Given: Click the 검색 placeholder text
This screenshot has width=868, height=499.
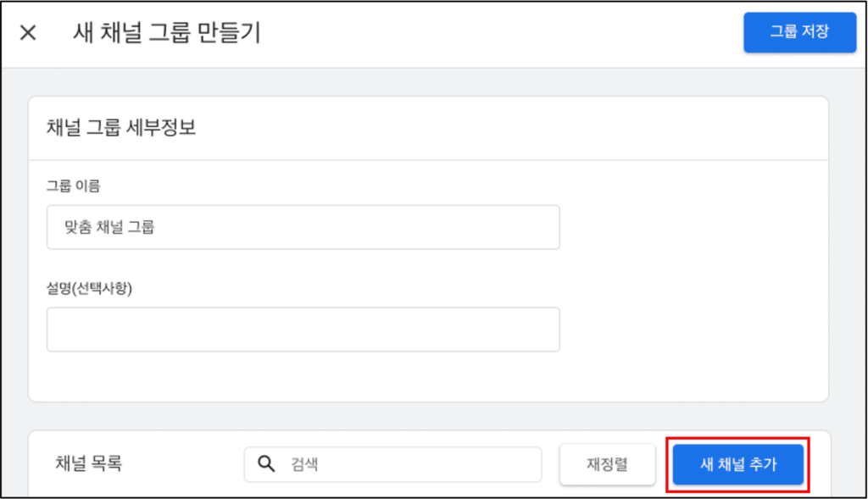Looking at the screenshot, I should (x=304, y=464).
